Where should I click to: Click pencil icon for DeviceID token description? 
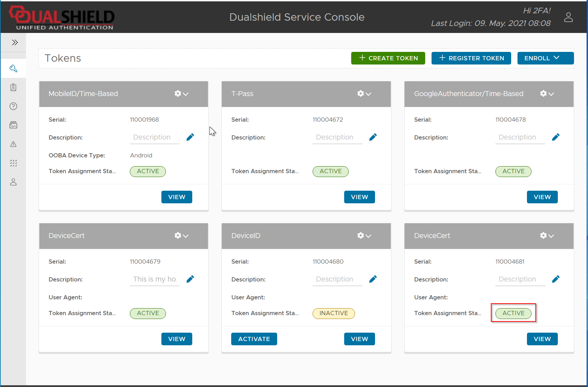(373, 279)
